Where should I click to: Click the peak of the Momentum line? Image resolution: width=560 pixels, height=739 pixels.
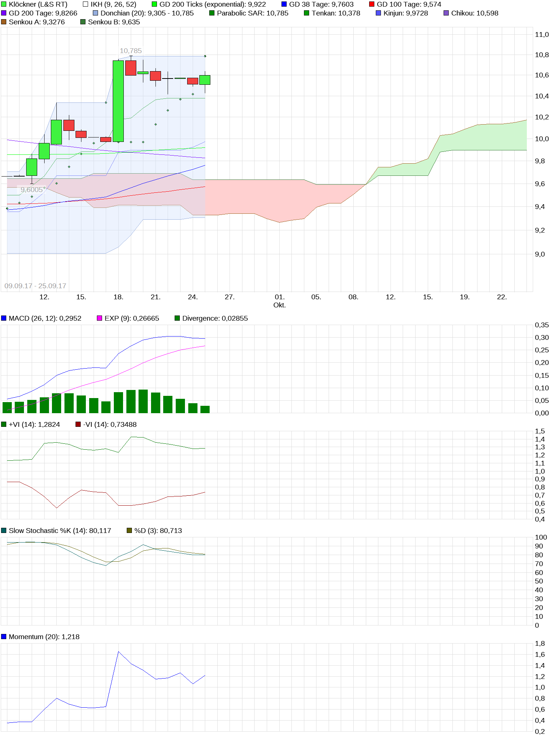tap(118, 652)
